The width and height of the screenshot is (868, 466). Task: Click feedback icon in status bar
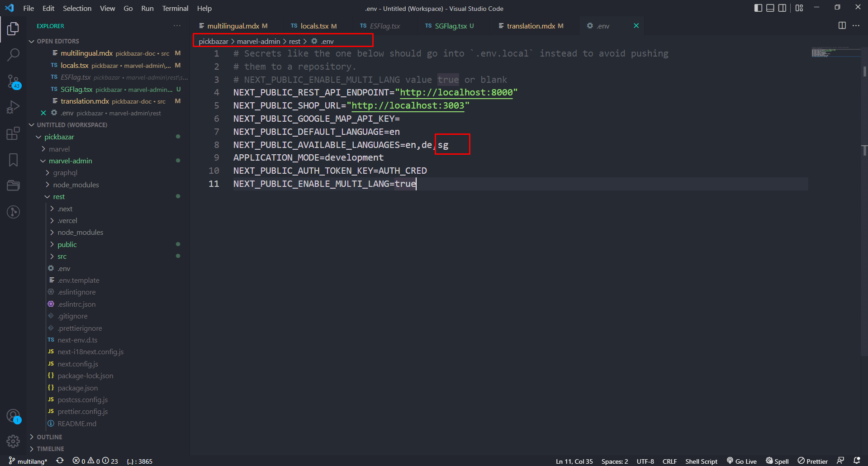pyautogui.click(x=840, y=461)
